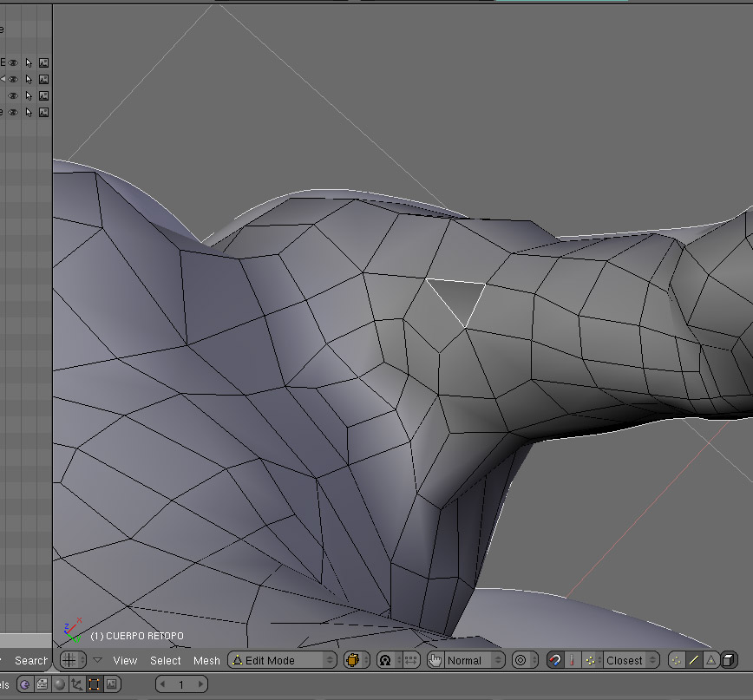Open the Search menu in outliner header
This screenshot has width=753, height=700.
(x=30, y=661)
